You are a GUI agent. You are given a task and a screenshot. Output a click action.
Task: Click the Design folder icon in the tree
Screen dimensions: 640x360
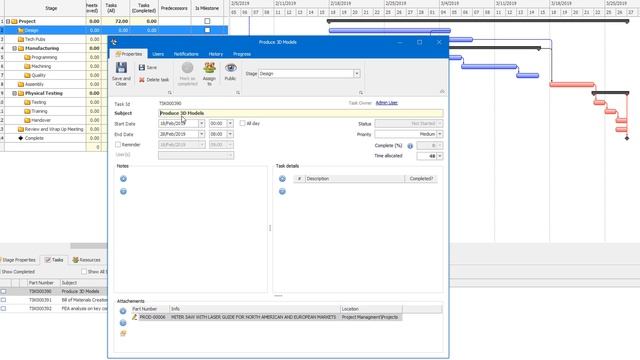click(21, 30)
